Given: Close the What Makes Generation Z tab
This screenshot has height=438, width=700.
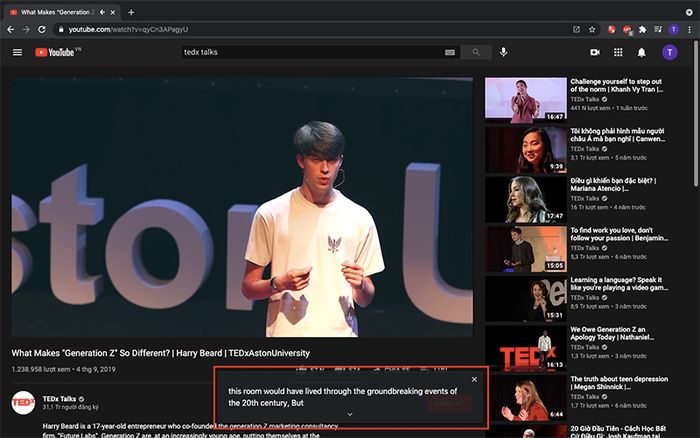Looking at the screenshot, I should (113, 13).
